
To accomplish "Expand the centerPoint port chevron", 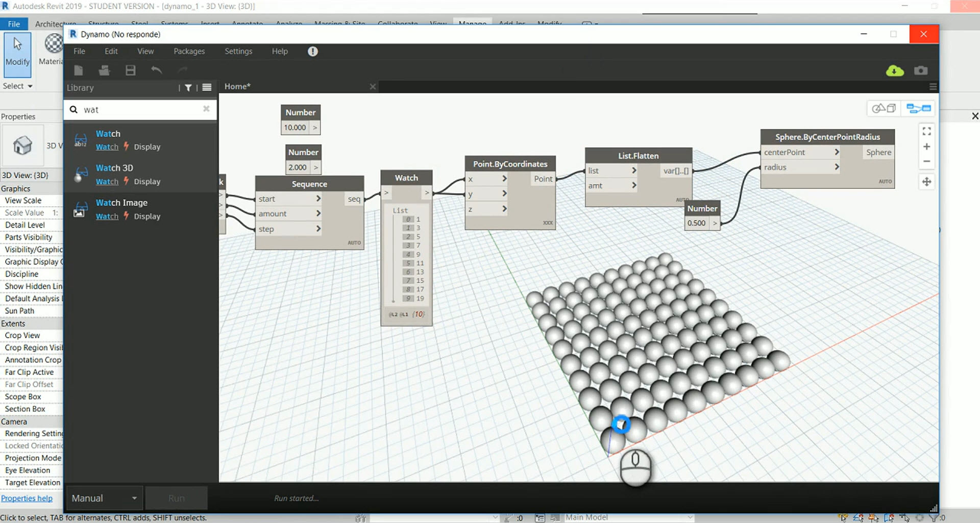I will [x=837, y=152].
